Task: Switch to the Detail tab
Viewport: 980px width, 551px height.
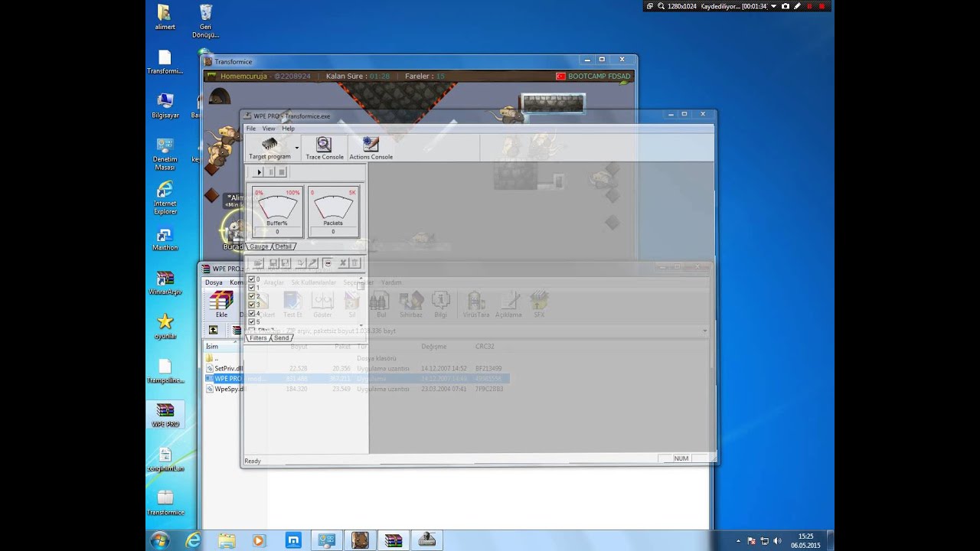Action: (x=283, y=246)
